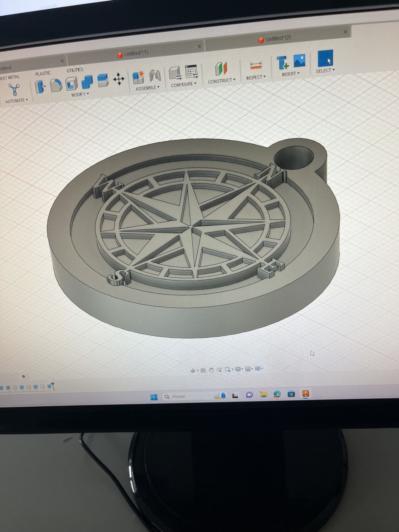Open the CONSTRUCT dropdown menu
This screenshot has width=399, height=532.
222,81
